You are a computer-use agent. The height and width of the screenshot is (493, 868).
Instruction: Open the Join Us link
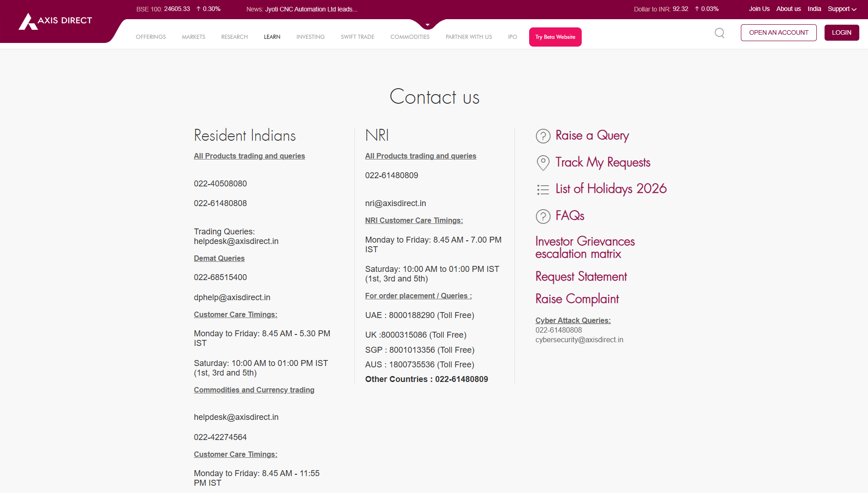[759, 9]
